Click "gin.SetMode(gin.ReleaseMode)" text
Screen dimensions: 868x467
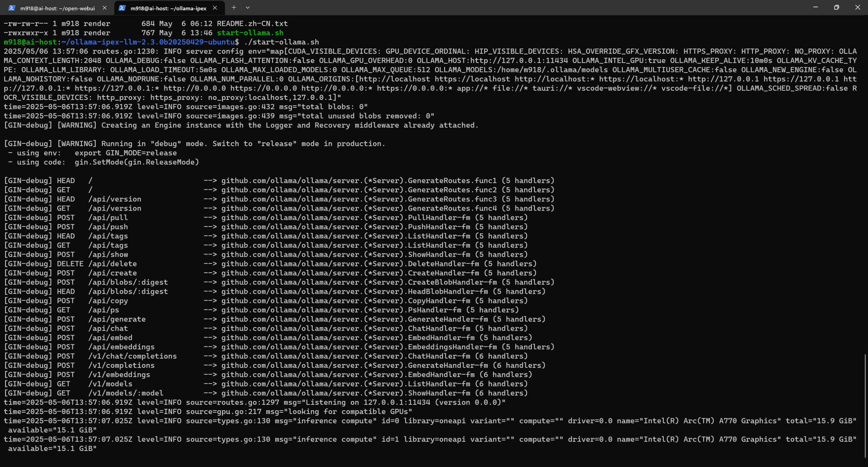click(137, 162)
